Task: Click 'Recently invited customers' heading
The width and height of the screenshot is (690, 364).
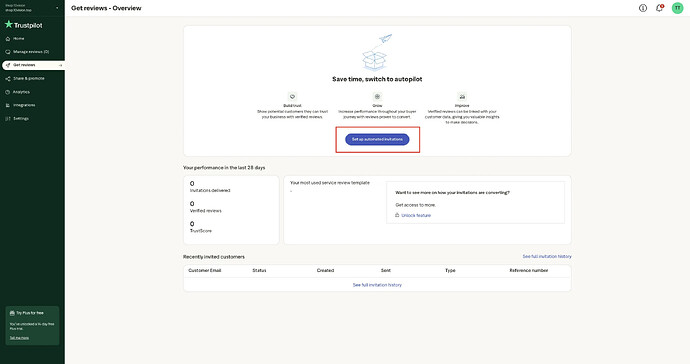Action: 214,257
